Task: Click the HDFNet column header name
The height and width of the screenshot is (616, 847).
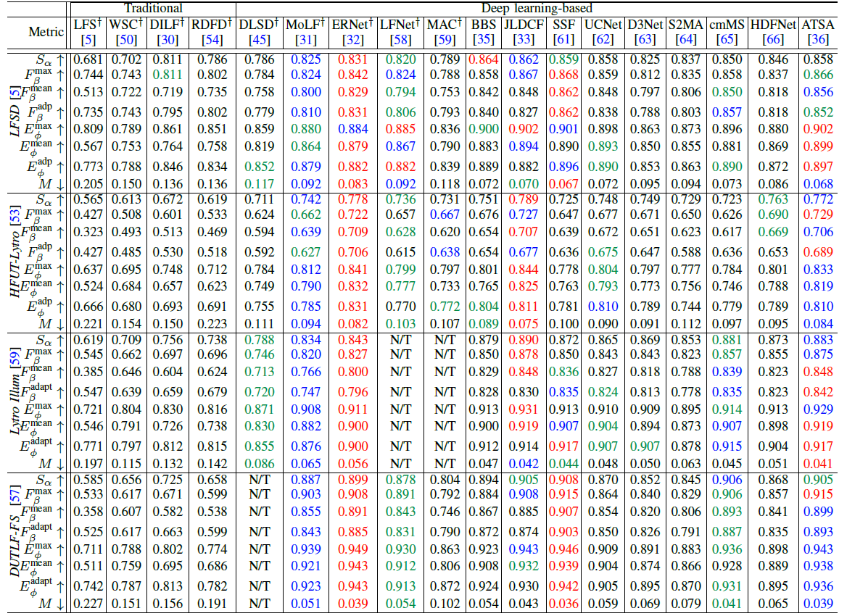Action: (773, 25)
